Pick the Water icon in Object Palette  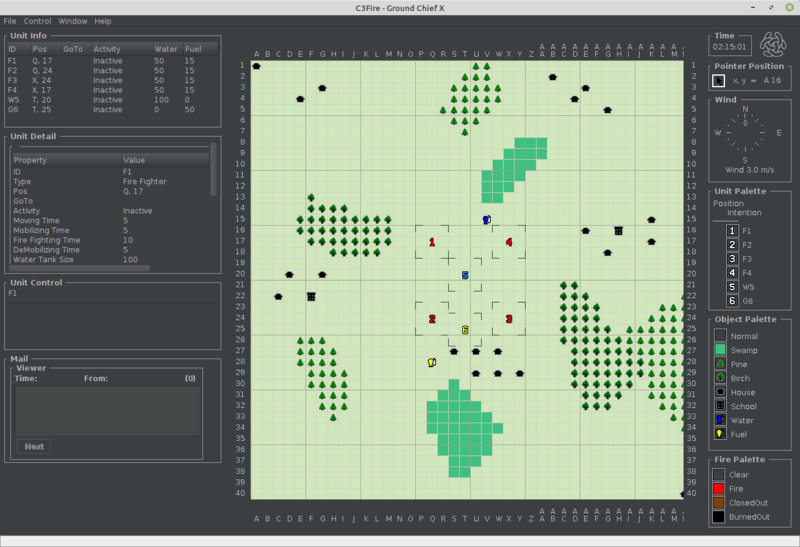pos(720,420)
